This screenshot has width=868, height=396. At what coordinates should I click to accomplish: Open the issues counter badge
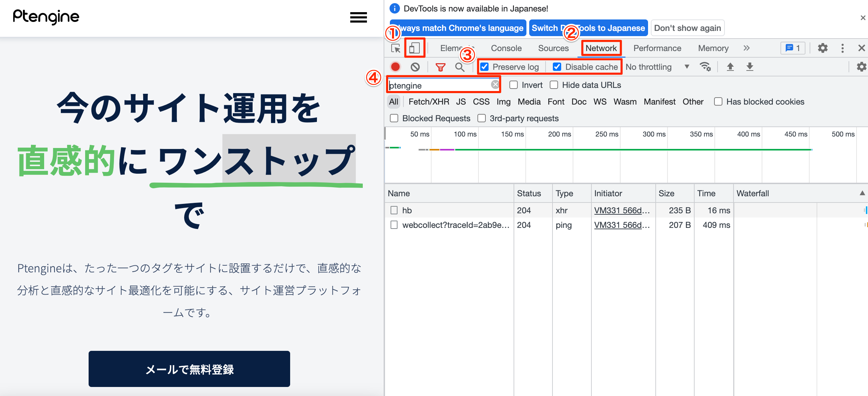pyautogui.click(x=793, y=48)
